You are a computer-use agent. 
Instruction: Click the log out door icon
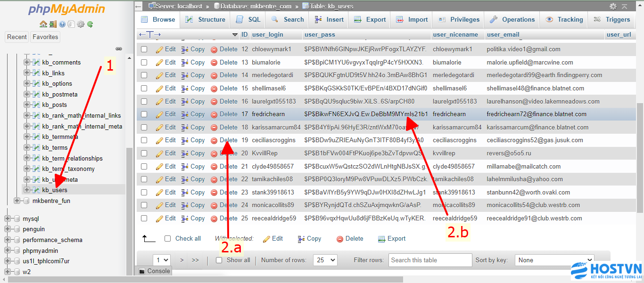click(x=53, y=24)
